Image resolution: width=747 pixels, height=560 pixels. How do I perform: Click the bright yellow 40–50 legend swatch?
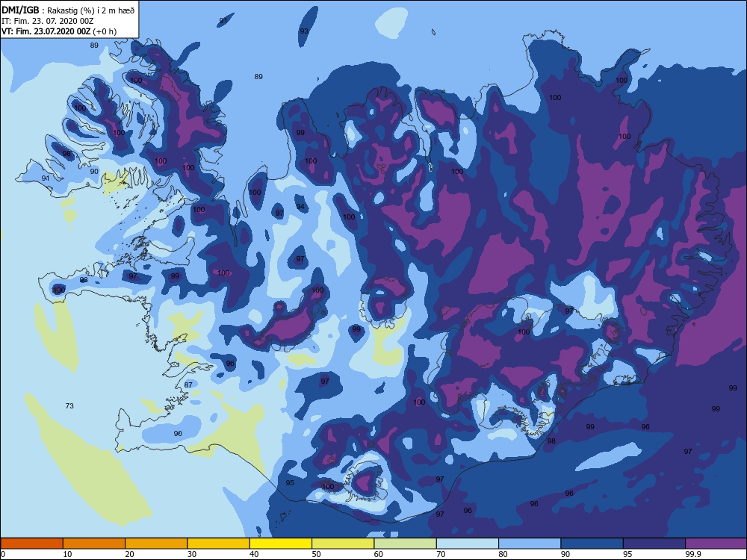[x=281, y=544]
